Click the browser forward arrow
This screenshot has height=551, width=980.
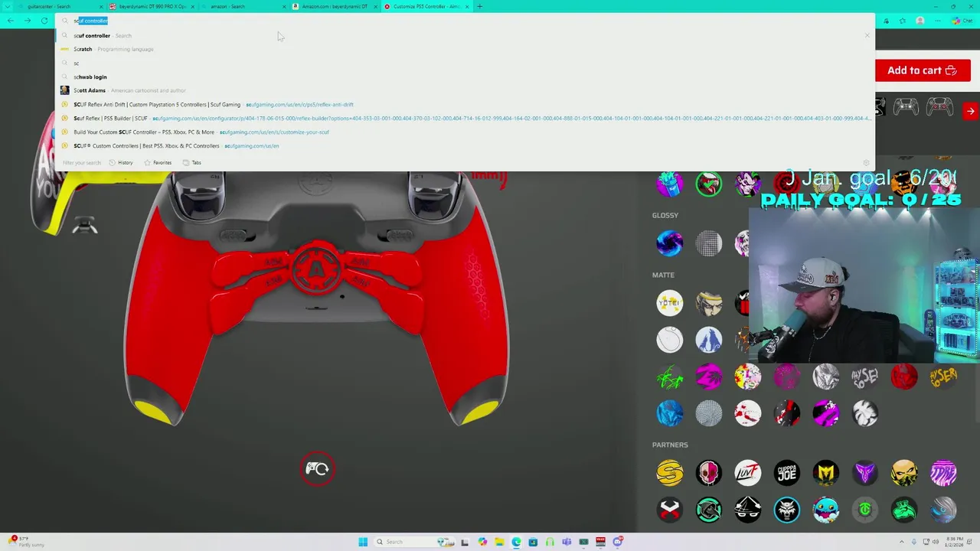pyautogui.click(x=28, y=21)
